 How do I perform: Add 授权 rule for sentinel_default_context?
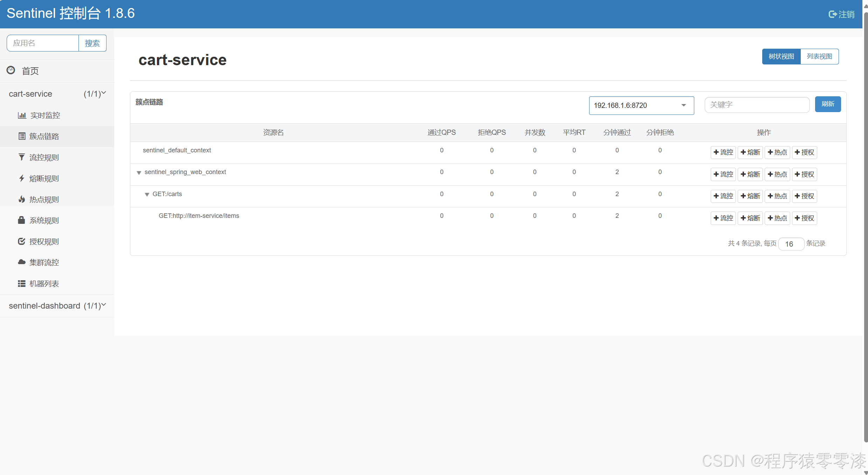tap(804, 152)
